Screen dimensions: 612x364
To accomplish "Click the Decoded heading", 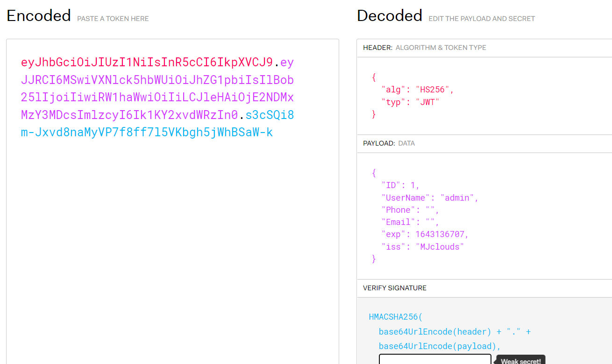I will click(x=389, y=16).
